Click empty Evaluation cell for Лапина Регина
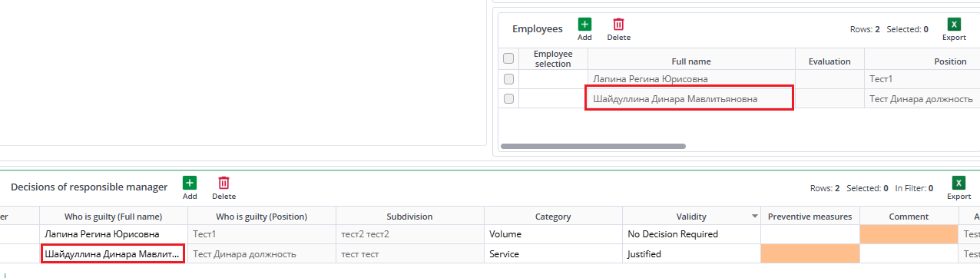This screenshot has width=980, height=278. tap(829, 78)
